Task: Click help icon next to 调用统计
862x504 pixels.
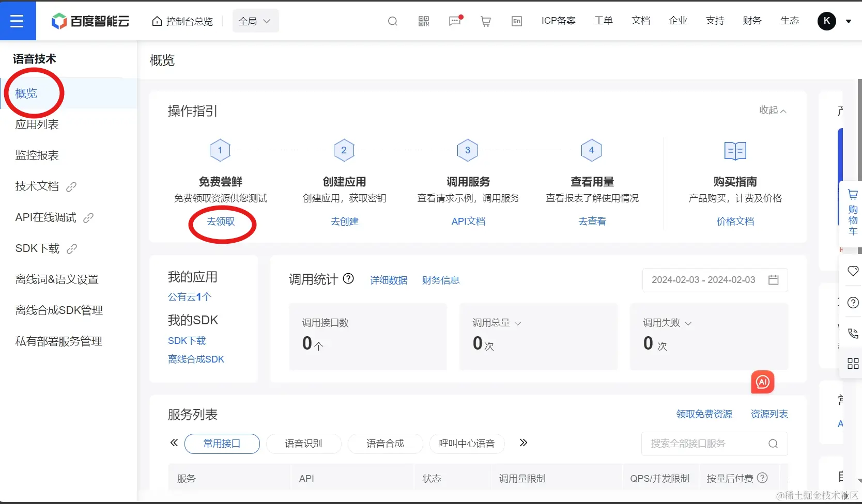Action: click(349, 279)
